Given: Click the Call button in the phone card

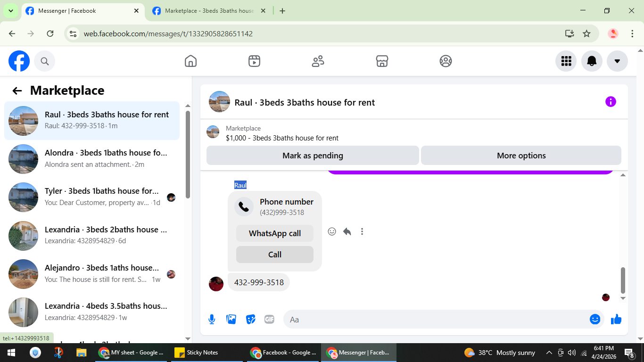Looking at the screenshot, I should click(275, 255).
